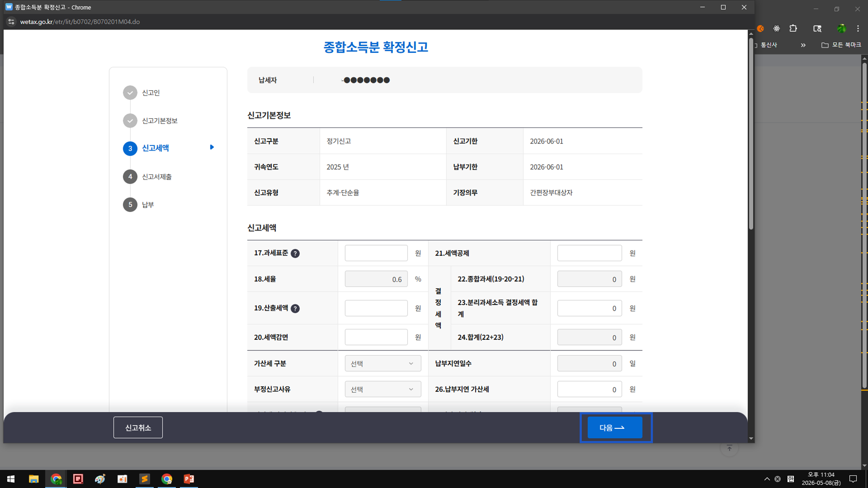The width and height of the screenshot is (868, 488).
Task: Click the 19.산출세액 amount field
Action: coord(376,308)
